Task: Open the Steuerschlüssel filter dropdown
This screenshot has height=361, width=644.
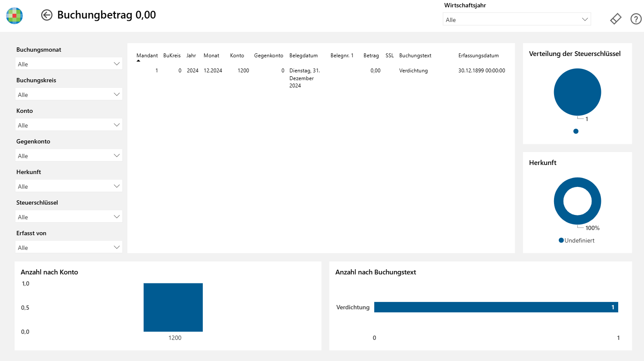Action: (69, 217)
